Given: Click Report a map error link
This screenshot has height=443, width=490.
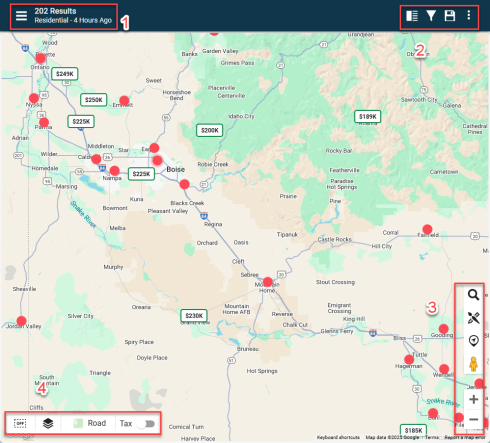Looking at the screenshot, I should pyautogui.click(x=465, y=437).
